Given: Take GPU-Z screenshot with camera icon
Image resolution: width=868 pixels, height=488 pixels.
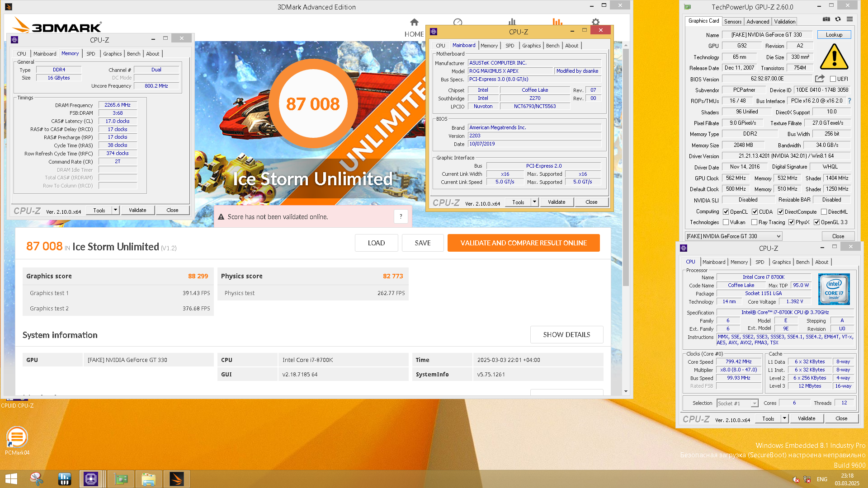Looking at the screenshot, I should [826, 19].
